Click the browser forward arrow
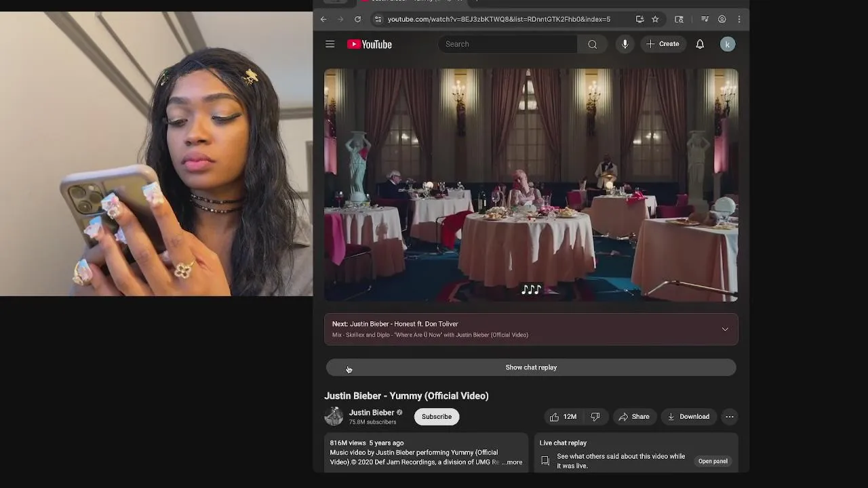 pyautogui.click(x=340, y=19)
